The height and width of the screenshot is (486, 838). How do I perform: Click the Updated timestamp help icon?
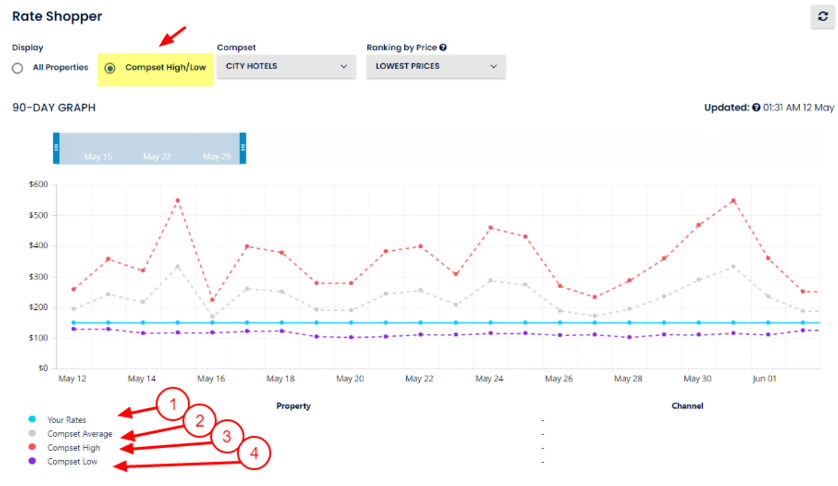[x=756, y=108]
